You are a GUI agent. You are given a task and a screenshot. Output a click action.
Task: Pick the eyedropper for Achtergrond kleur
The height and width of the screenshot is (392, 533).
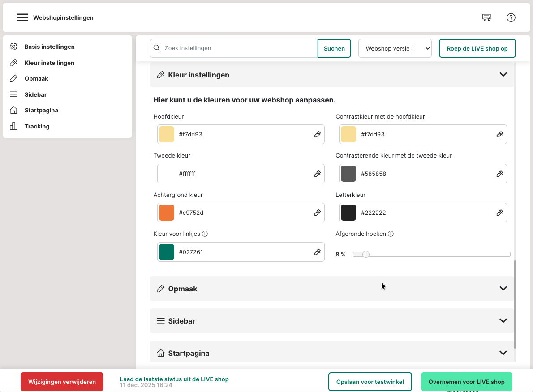(318, 213)
